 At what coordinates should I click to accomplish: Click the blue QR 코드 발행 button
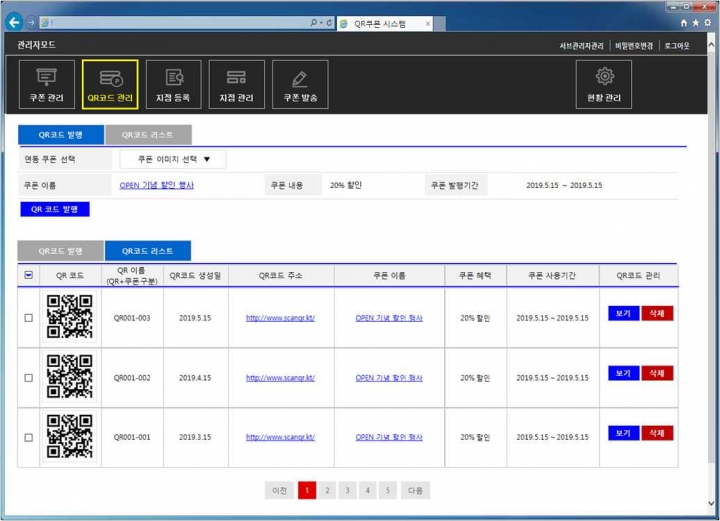(x=55, y=209)
